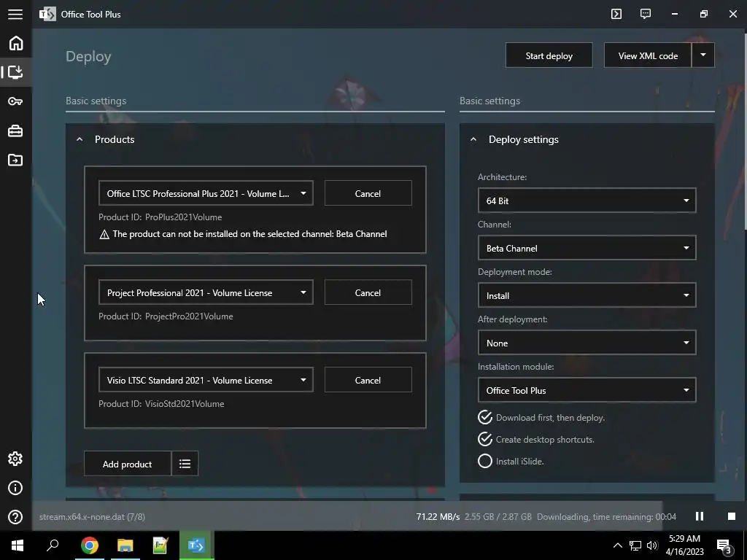The image size is (747, 560).
Task: Click View XML code button
Action: [x=648, y=55]
